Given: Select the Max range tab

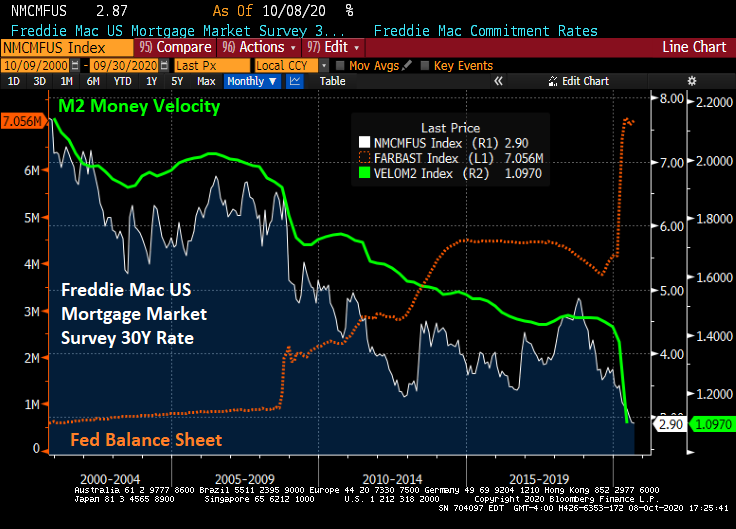Looking at the screenshot, I should (206, 81).
